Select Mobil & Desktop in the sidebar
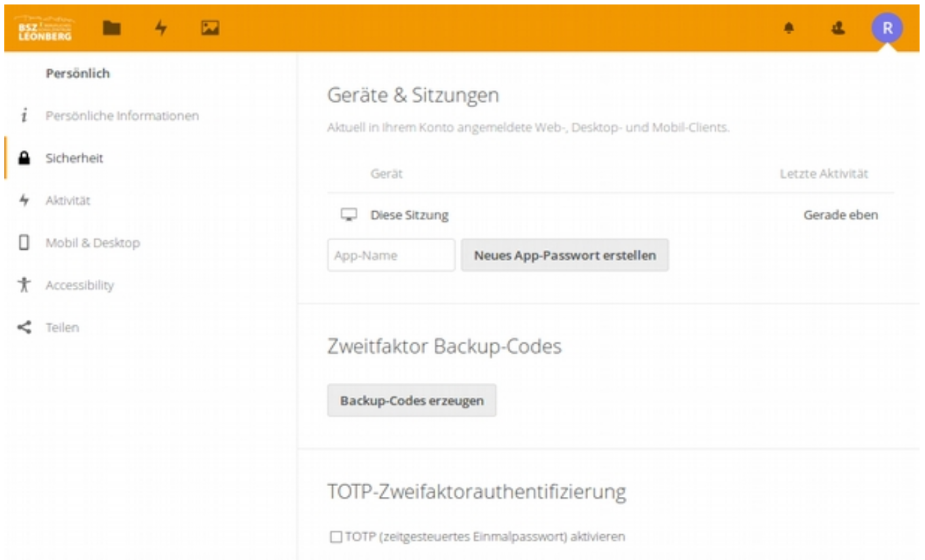 pyautogui.click(x=93, y=242)
